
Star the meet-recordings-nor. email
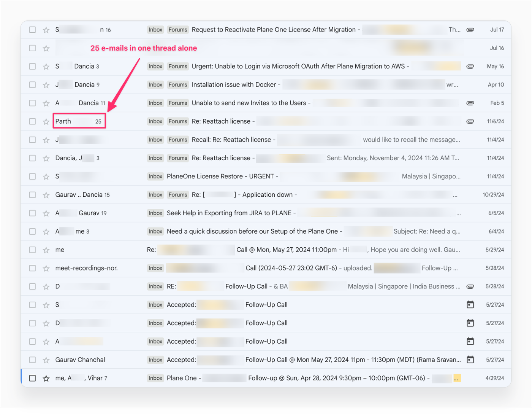click(x=46, y=268)
